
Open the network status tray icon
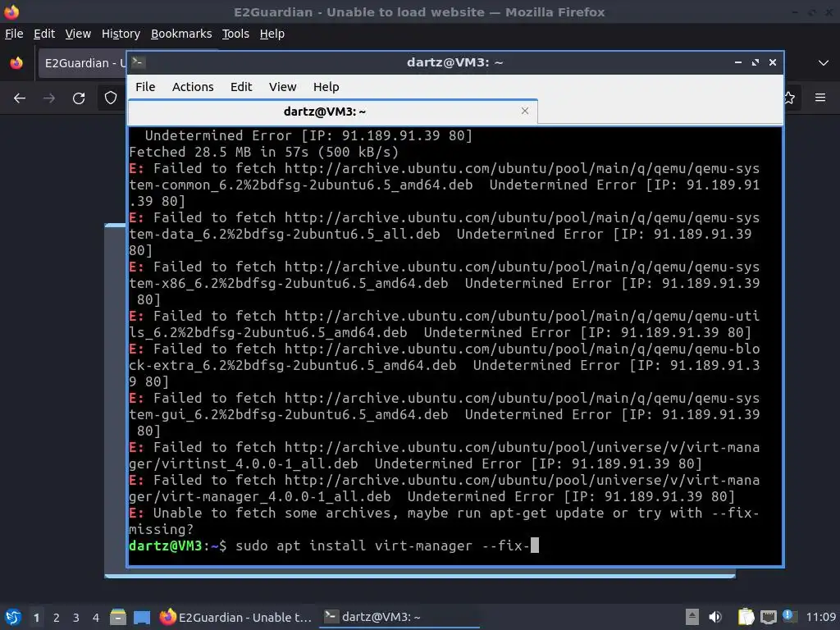pyautogui.click(x=769, y=617)
